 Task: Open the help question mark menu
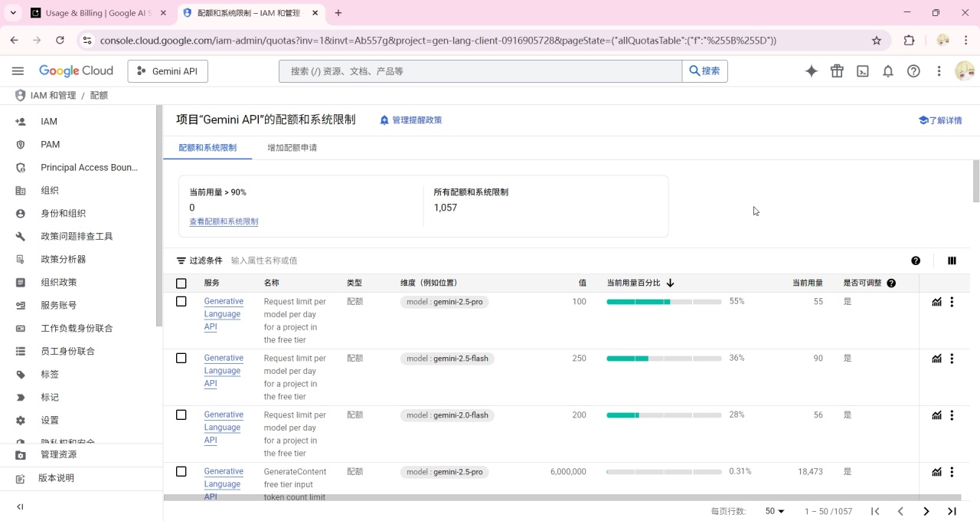click(x=913, y=71)
